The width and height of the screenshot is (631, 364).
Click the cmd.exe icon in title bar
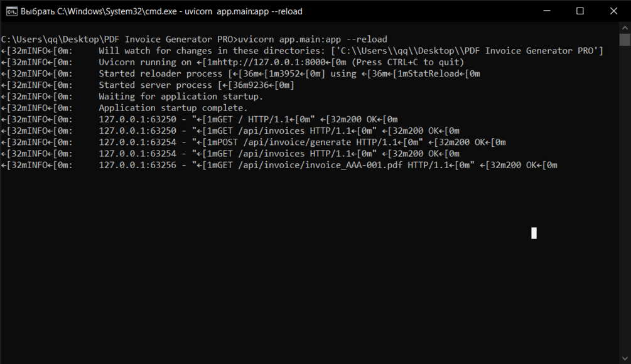pyautogui.click(x=12, y=11)
